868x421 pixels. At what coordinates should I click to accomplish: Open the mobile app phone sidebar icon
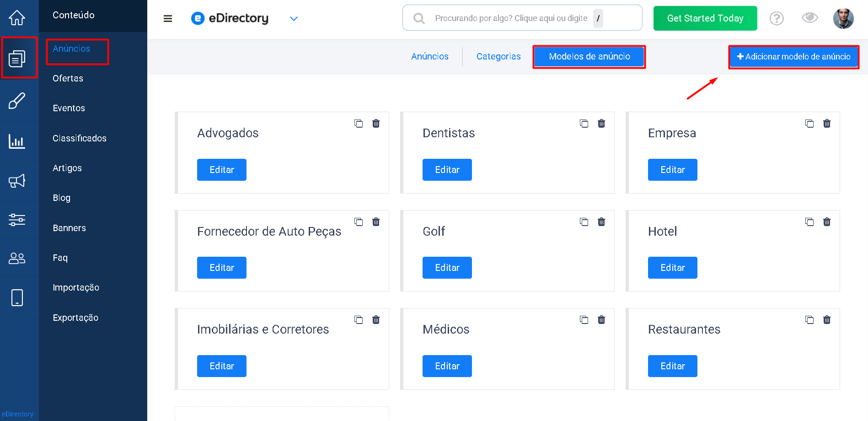[x=17, y=297]
